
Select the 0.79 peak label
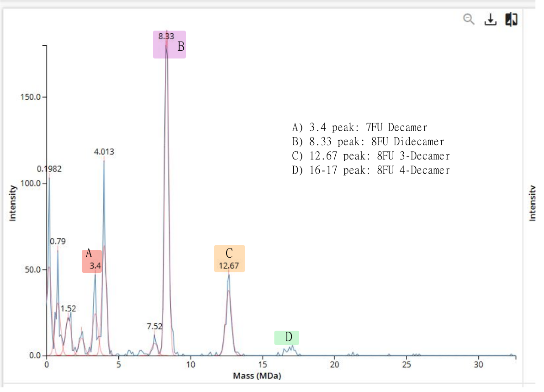point(58,241)
